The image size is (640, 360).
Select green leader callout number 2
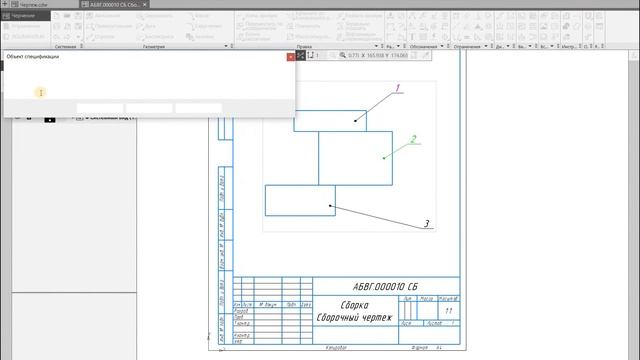coord(413,139)
